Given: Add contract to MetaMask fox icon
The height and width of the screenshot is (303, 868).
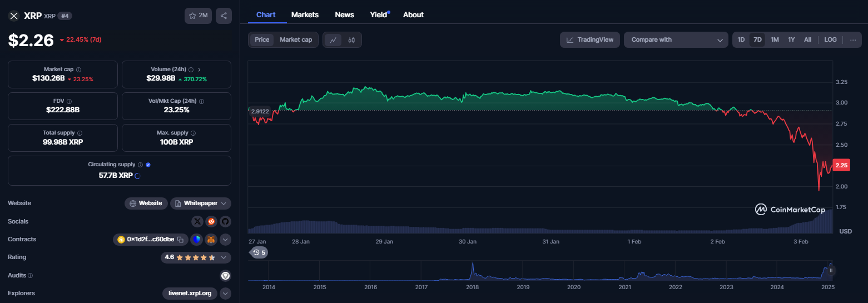Looking at the screenshot, I should [211, 240].
